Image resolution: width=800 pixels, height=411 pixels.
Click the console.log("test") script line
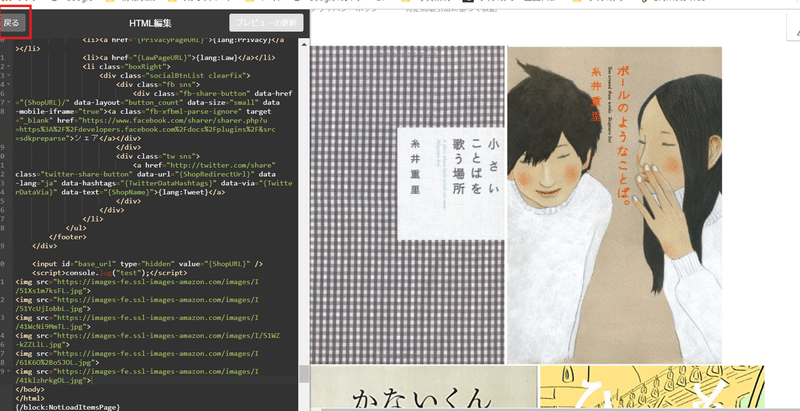point(110,273)
